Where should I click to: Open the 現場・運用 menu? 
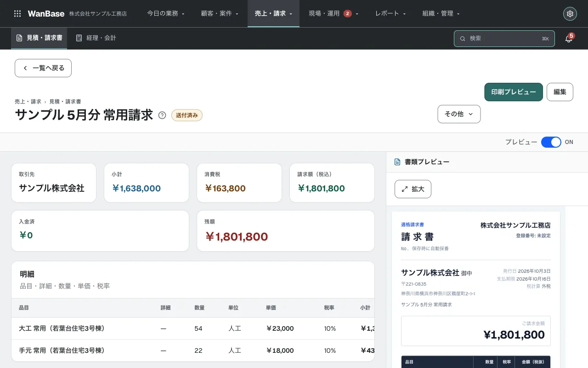point(334,13)
